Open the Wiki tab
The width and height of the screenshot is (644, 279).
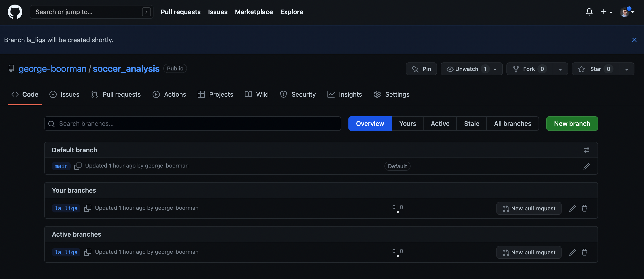256,94
